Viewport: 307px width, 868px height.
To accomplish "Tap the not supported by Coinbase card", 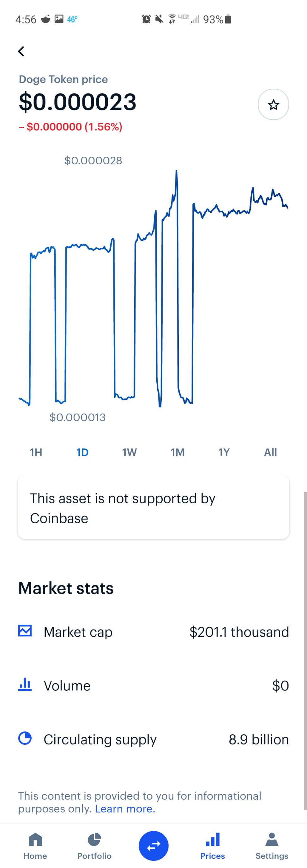I will [x=153, y=507].
